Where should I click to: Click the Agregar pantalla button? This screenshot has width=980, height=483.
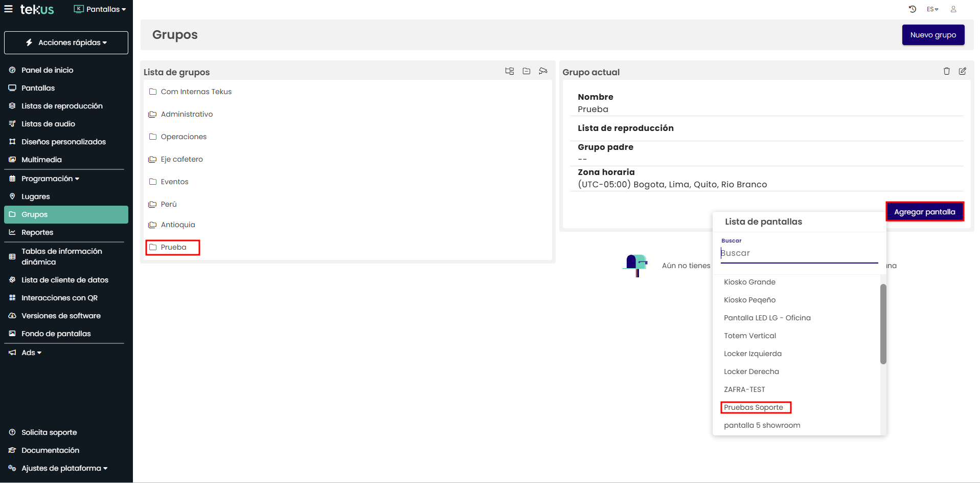[x=924, y=212]
